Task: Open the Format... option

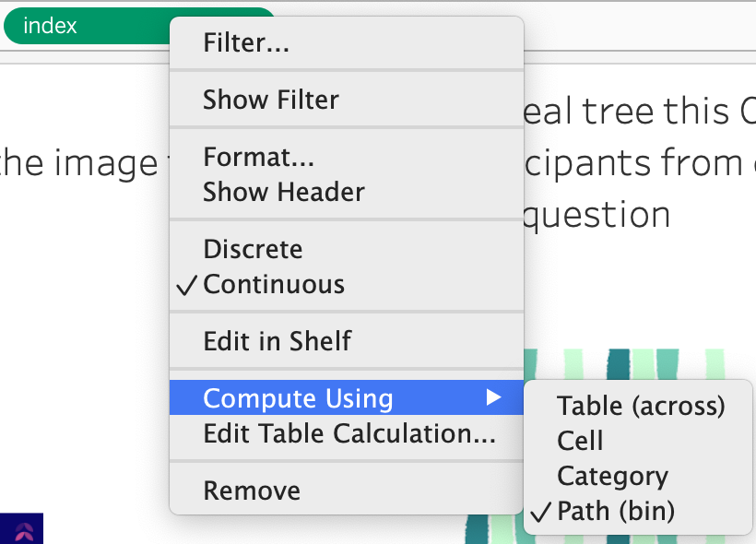Action: pyautogui.click(x=259, y=157)
